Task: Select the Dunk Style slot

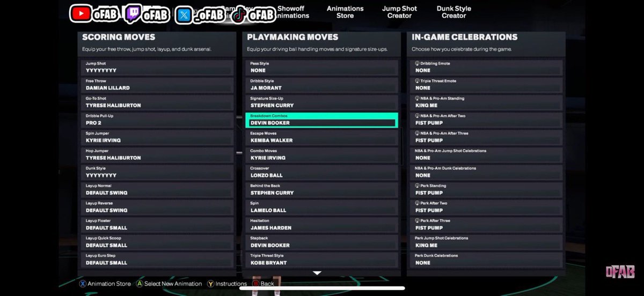Action: point(158,172)
